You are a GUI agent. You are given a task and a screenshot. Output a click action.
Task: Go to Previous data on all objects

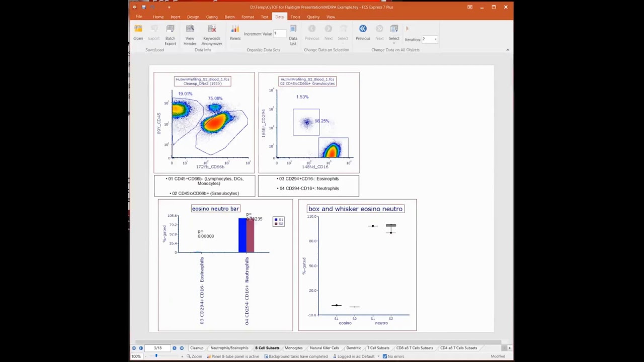point(363,32)
